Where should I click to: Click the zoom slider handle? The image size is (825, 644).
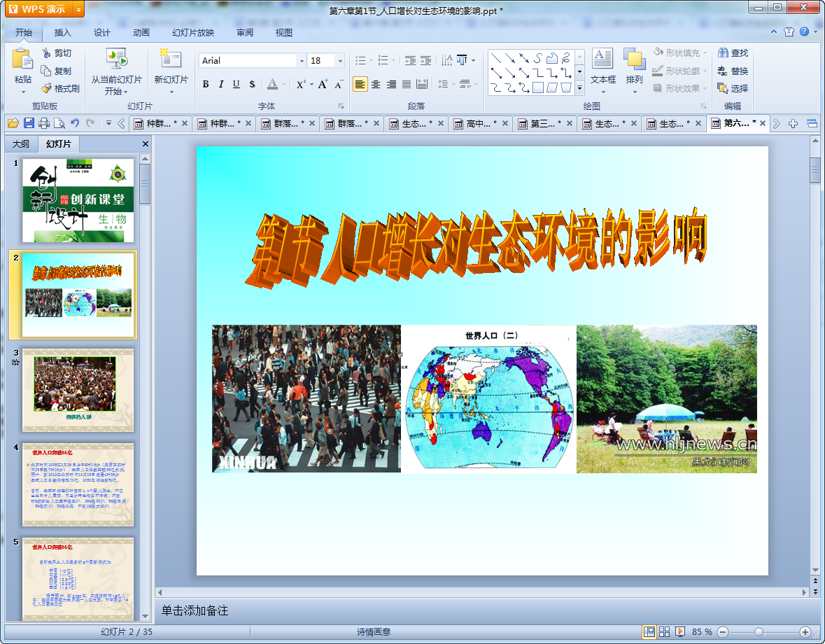click(759, 632)
